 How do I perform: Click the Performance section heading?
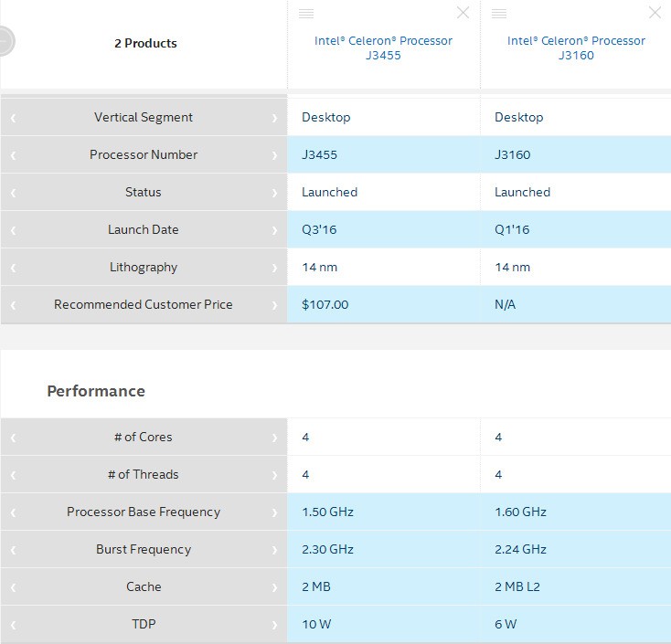96,391
